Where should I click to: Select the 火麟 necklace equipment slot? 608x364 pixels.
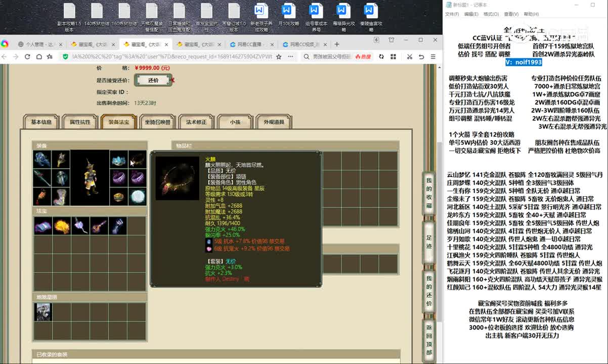[137, 159]
